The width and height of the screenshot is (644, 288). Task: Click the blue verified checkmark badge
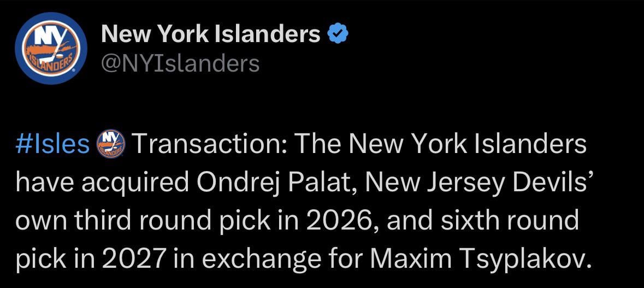[x=338, y=35]
